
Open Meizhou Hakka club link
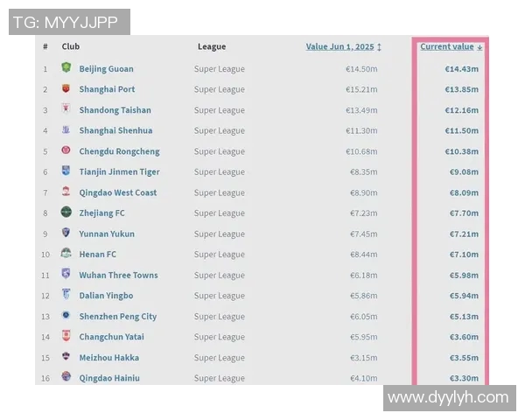tap(108, 357)
